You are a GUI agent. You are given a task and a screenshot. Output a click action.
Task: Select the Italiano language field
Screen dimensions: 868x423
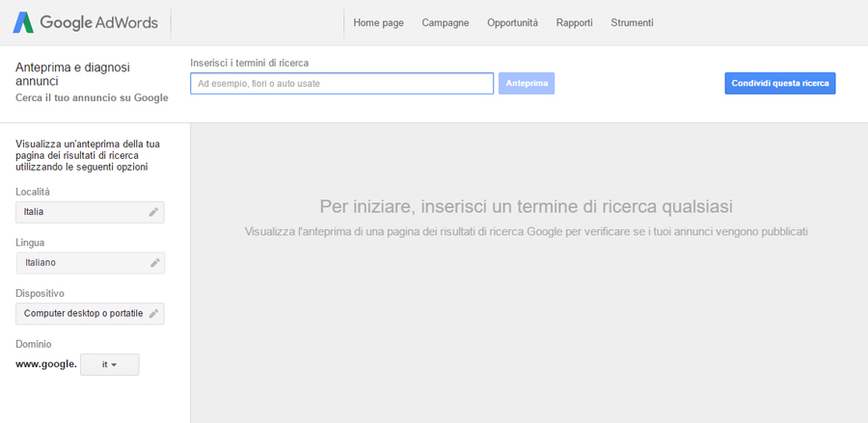(x=91, y=263)
